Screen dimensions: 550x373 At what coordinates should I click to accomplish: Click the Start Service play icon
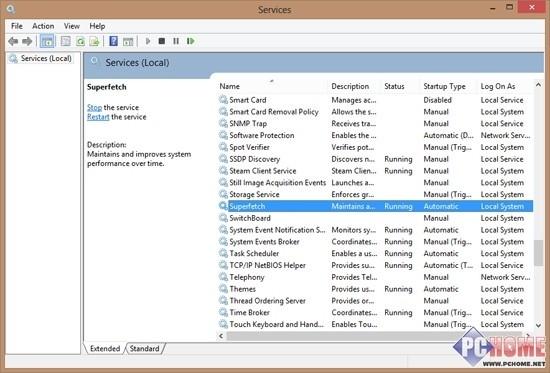coord(148,41)
